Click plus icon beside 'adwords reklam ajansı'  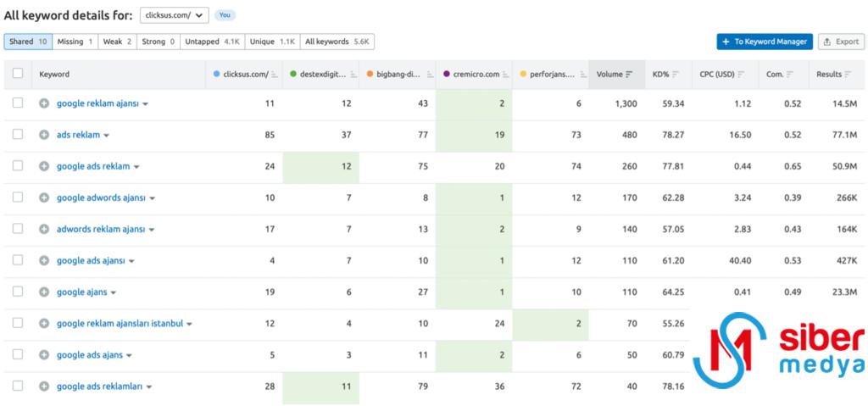pyautogui.click(x=44, y=230)
